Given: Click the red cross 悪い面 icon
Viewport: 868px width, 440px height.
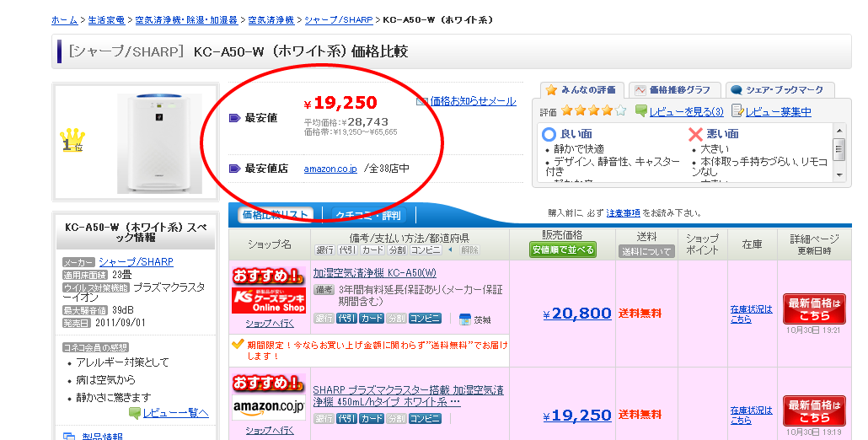Looking at the screenshot, I should click(695, 134).
